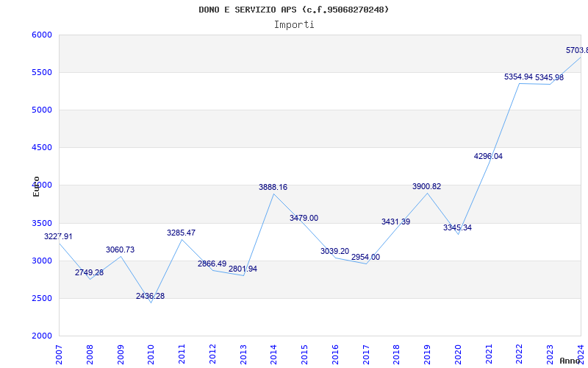
Task: Click the 2436.28 data label
Action: point(151,296)
